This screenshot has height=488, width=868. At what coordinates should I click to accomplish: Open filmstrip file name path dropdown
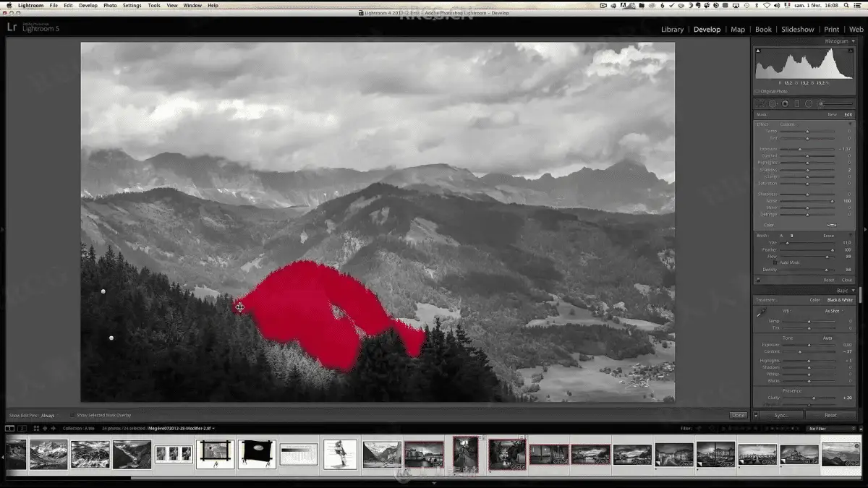(182, 428)
